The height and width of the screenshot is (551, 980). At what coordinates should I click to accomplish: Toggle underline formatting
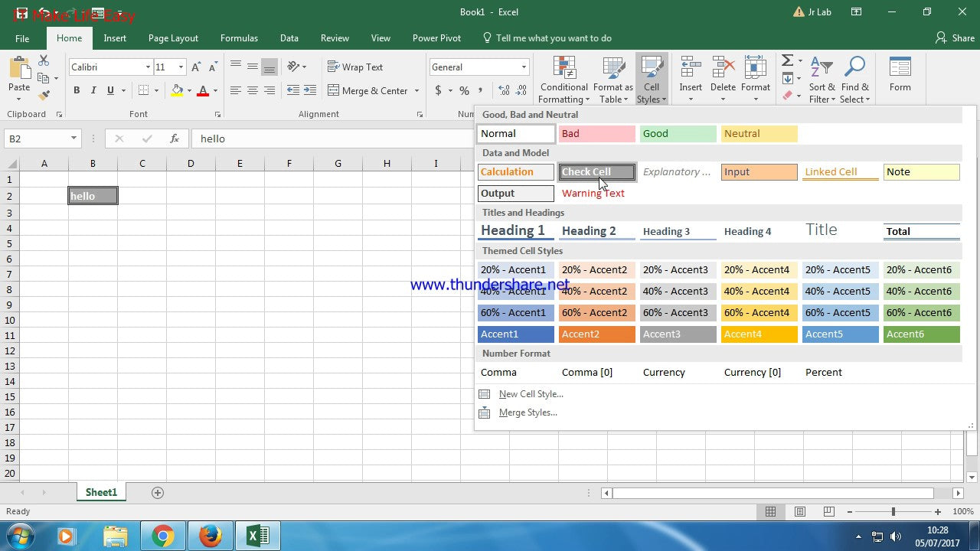[x=109, y=90]
